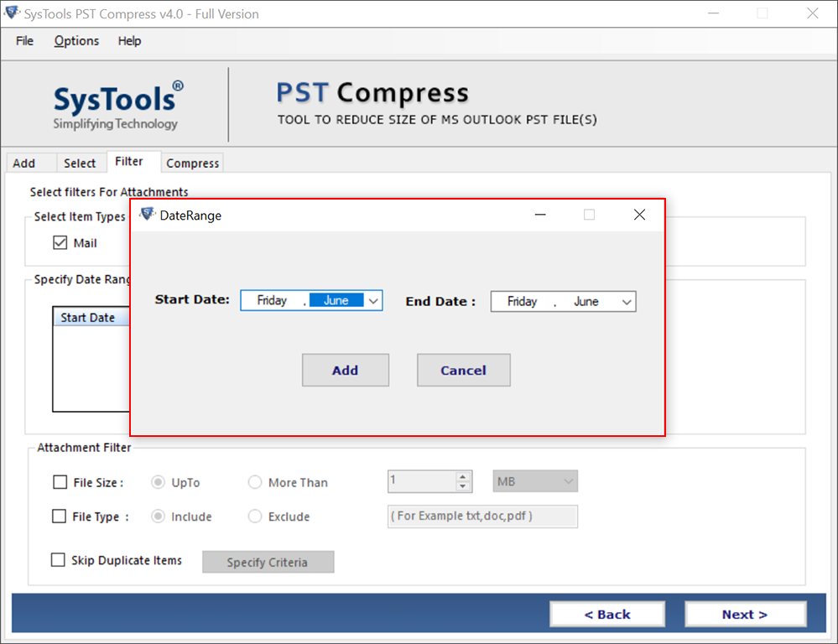Toggle the Mail item type checkbox
The image size is (838, 644).
(60, 242)
